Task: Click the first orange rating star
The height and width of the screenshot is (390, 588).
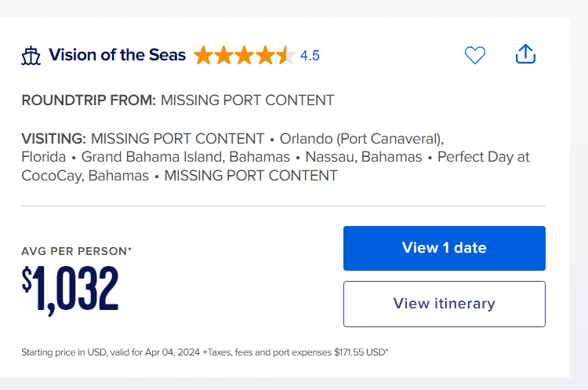Action: click(x=204, y=55)
